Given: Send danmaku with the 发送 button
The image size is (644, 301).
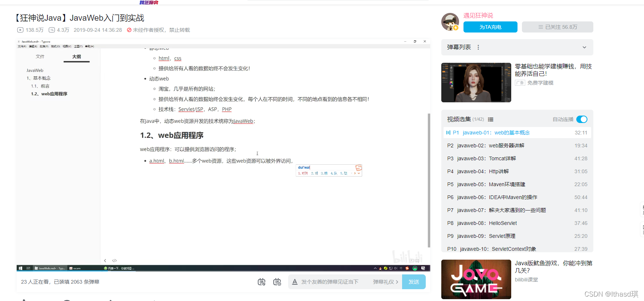Looking at the screenshot, I should tap(414, 282).
